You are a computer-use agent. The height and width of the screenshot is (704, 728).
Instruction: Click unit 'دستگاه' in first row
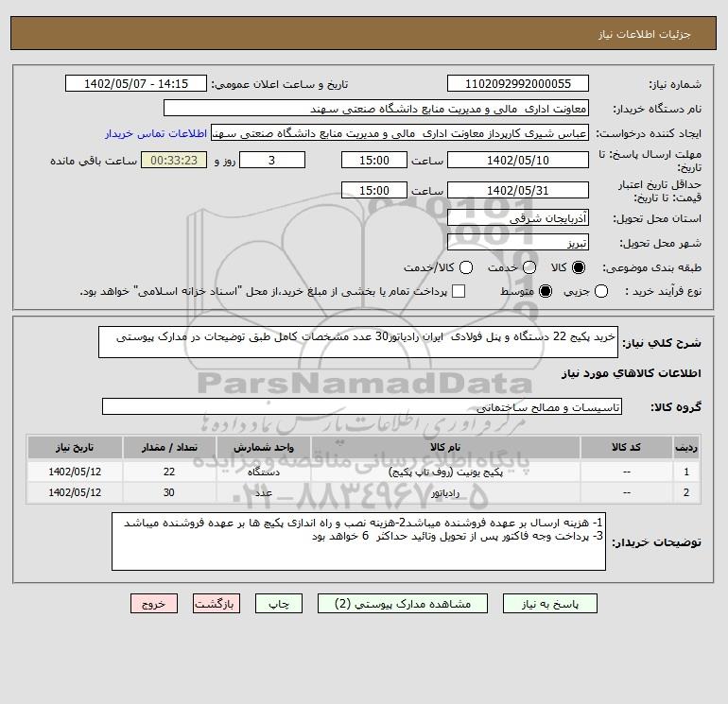coord(264,472)
